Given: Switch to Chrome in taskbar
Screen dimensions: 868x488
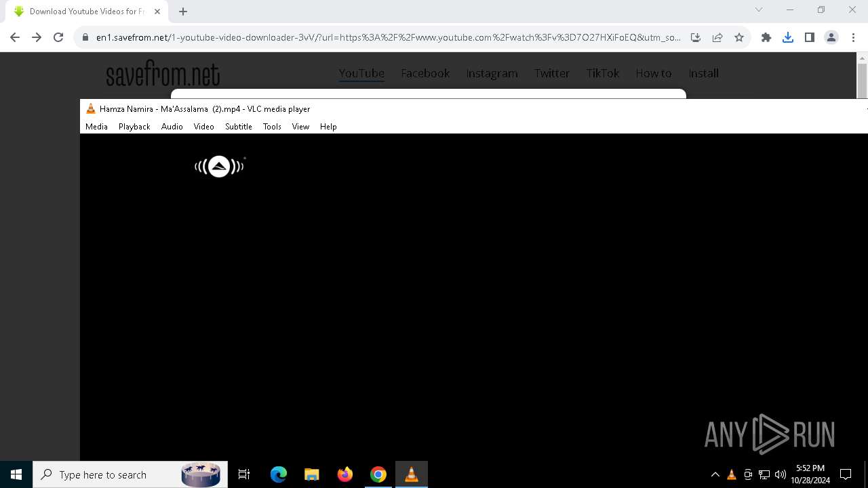Looking at the screenshot, I should (378, 474).
